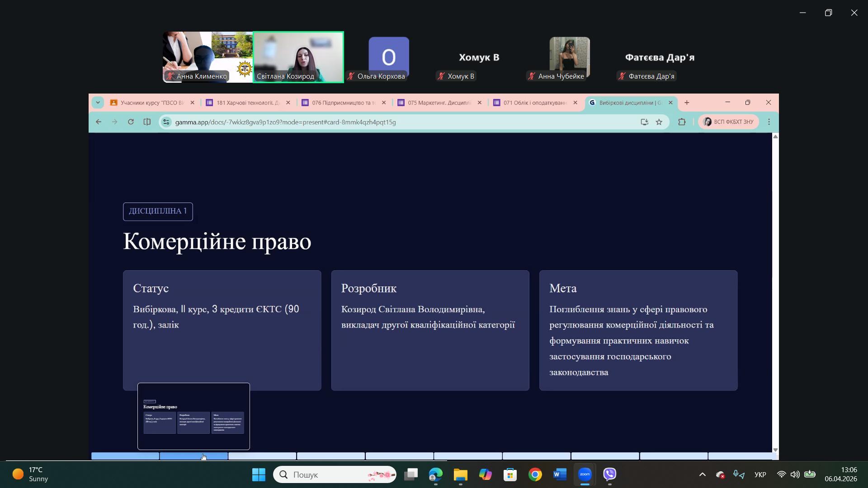
Task: Switch to the 181 Харчові технології tab
Action: pyautogui.click(x=246, y=103)
